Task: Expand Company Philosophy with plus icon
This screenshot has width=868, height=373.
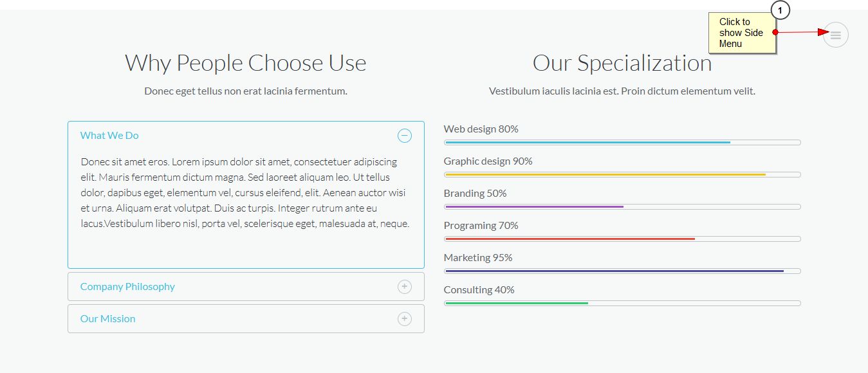Action: tap(404, 287)
